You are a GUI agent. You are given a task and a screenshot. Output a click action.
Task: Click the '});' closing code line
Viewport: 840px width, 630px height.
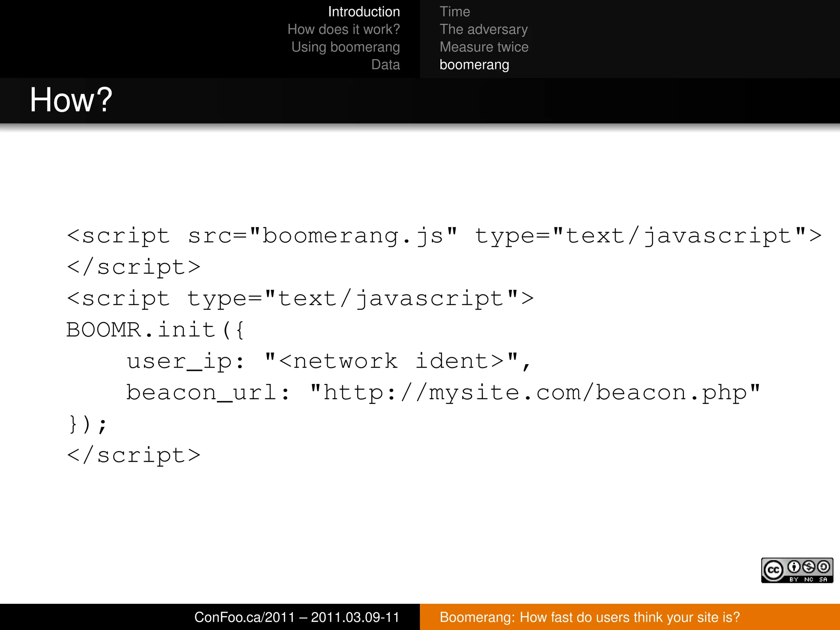click(87, 425)
